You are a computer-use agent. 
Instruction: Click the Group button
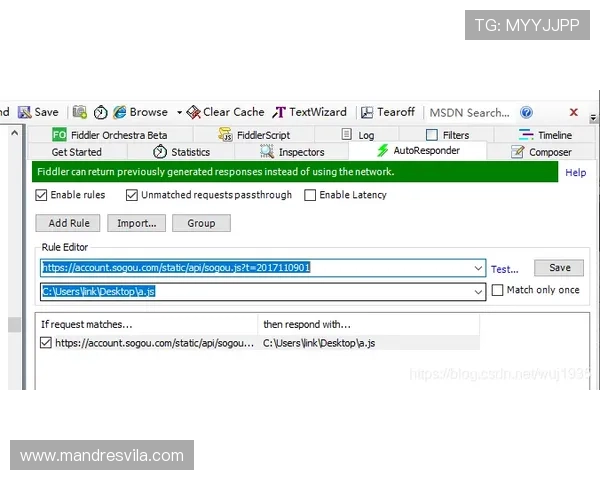pyautogui.click(x=201, y=223)
